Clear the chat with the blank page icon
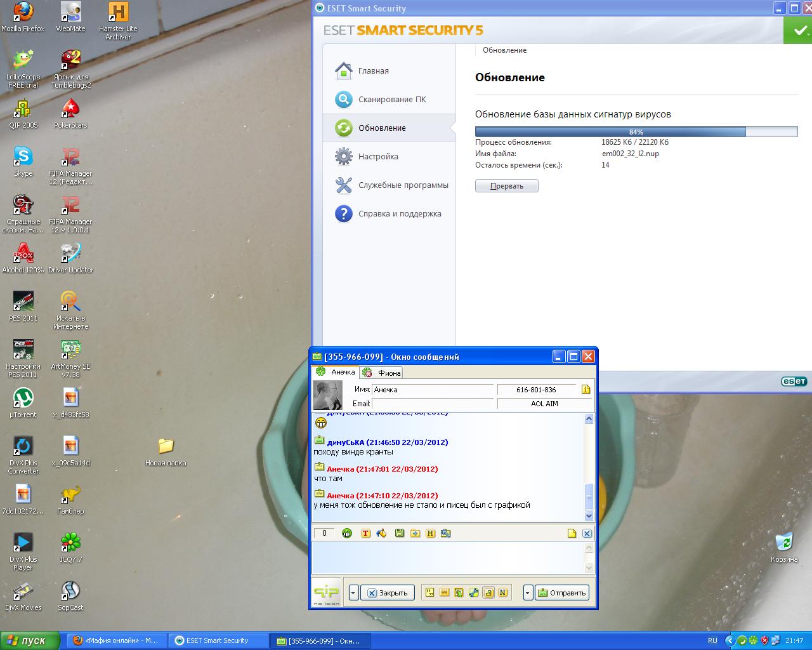The height and width of the screenshot is (650, 812). coord(572,533)
